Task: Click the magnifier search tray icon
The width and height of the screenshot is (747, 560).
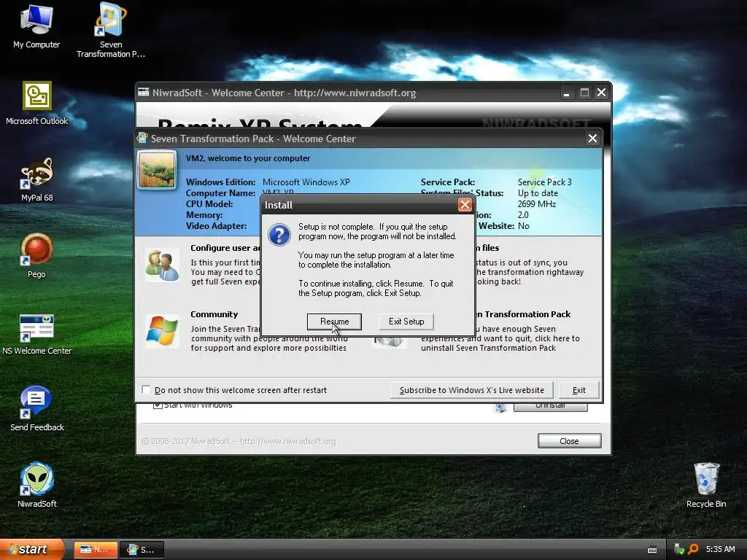Action: point(693,549)
